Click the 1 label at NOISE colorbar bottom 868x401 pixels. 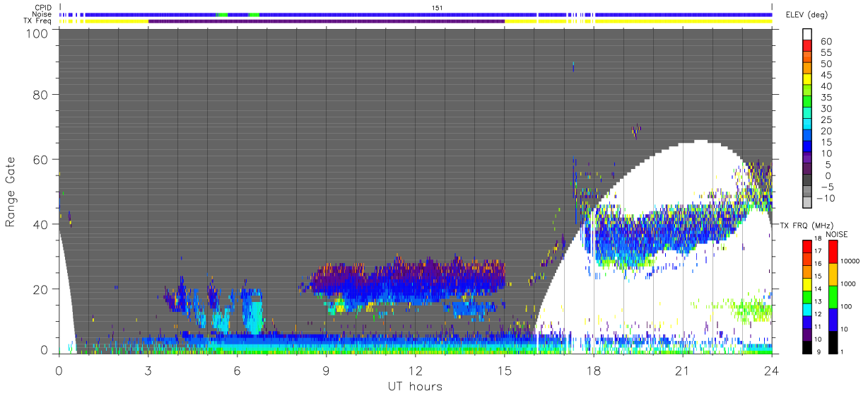(842, 351)
